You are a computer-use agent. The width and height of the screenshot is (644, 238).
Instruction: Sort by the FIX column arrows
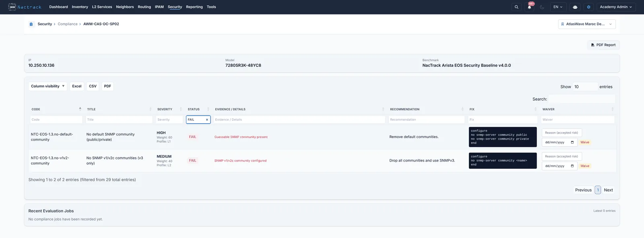pyautogui.click(x=535, y=109)
